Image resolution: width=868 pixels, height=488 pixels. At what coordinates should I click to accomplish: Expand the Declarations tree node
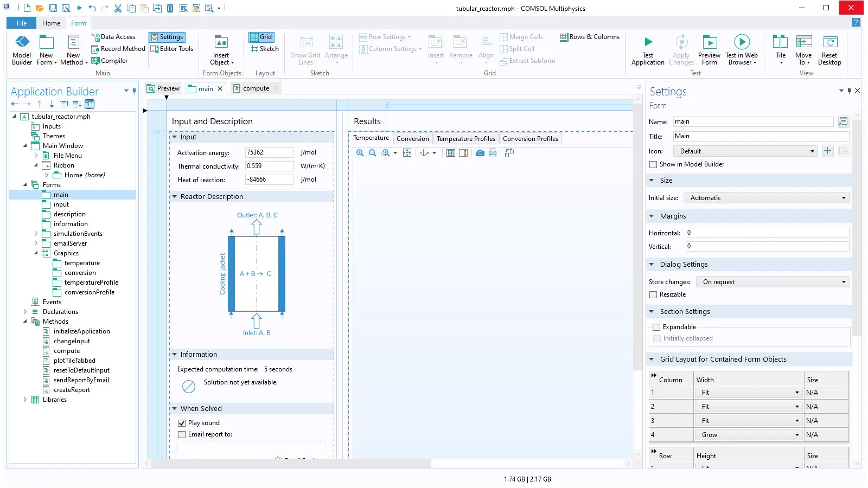pyautogui.click(x=25, y=312)
